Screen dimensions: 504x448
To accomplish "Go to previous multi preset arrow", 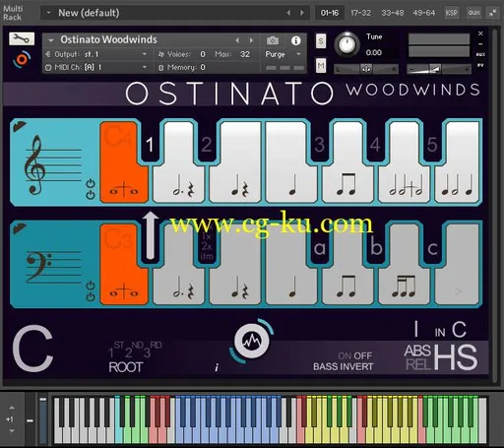I will [288, 13].
